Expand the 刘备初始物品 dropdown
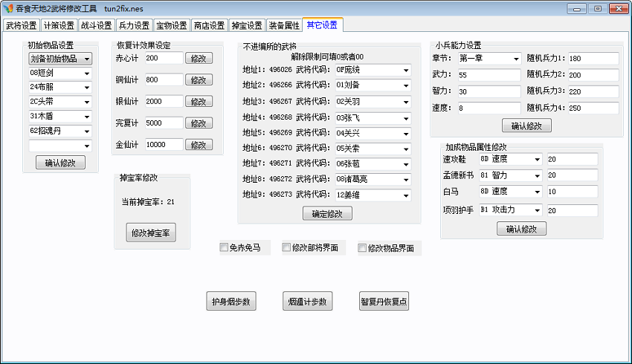This screenshot has height=364, width=632. click(60, 59)
